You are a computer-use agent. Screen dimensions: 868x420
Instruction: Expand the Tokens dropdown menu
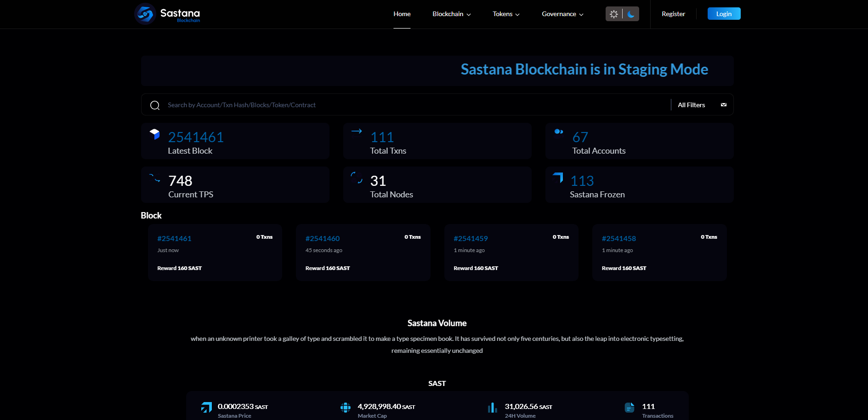(x=506, y=14)
